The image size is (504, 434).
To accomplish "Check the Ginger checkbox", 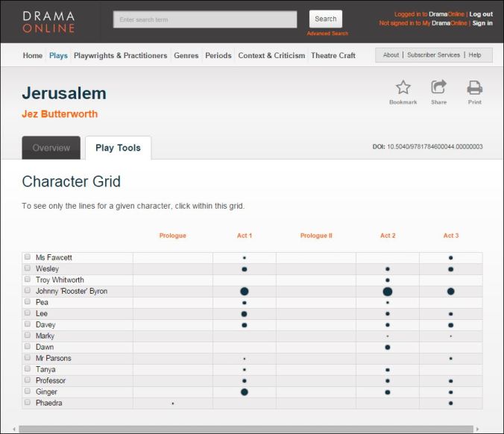I will click(x=28, y=391).
